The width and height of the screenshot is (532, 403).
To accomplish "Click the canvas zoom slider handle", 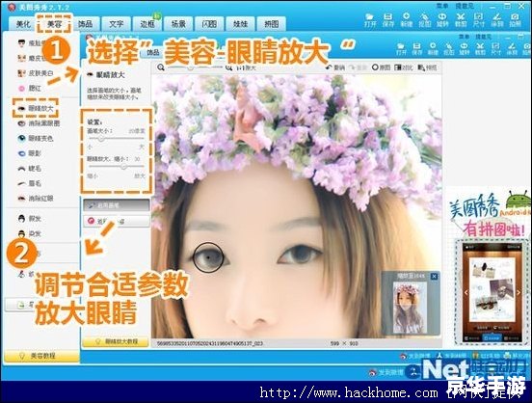I will pyautogui.click(x=191, y=67).
